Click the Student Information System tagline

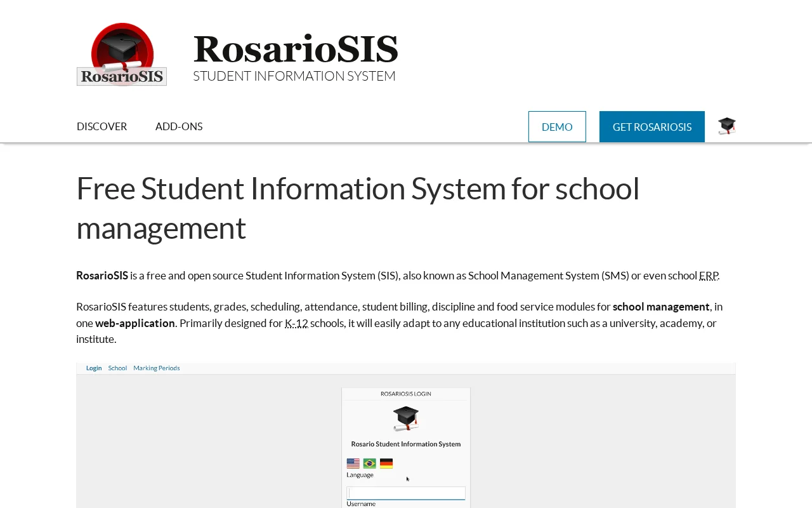(294, 76)
